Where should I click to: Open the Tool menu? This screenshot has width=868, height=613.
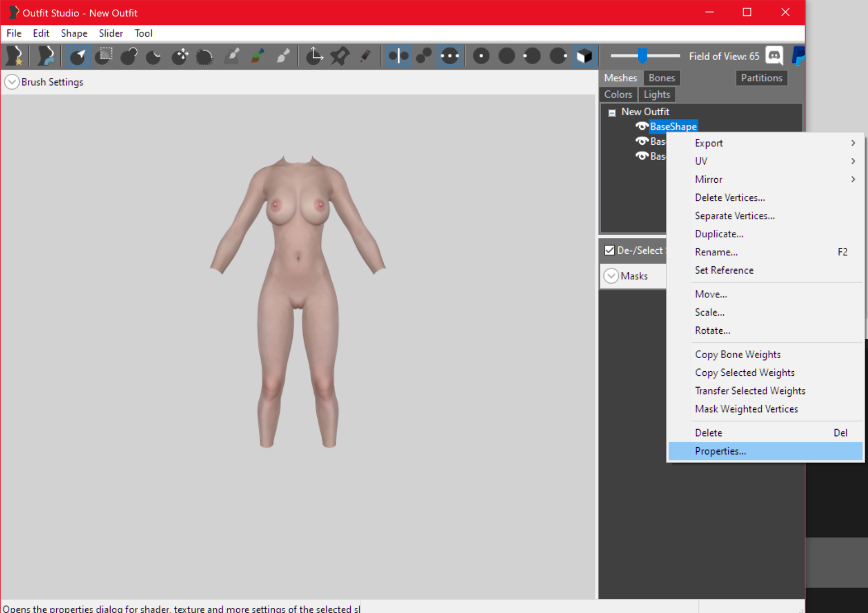point(144,33)
